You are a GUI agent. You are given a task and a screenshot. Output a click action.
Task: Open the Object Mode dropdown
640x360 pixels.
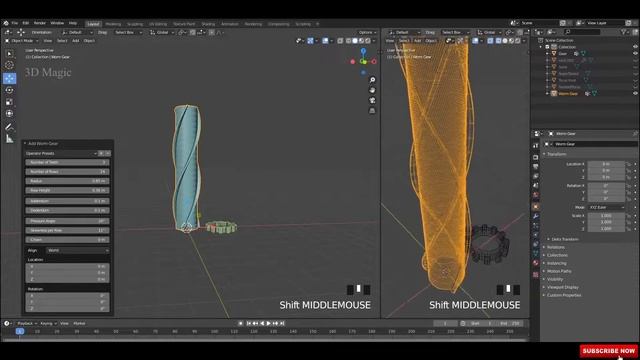(x=21, y=41)
